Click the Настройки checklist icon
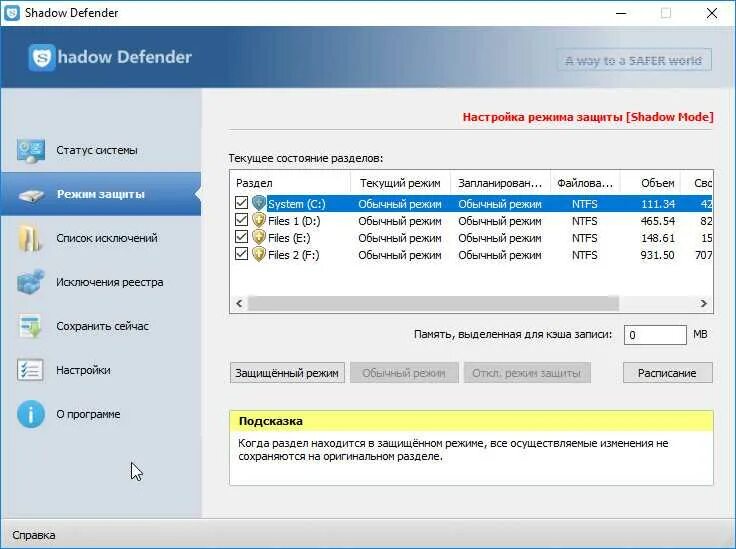The width and height of the screenshot is (736, 549). (30, 370)
